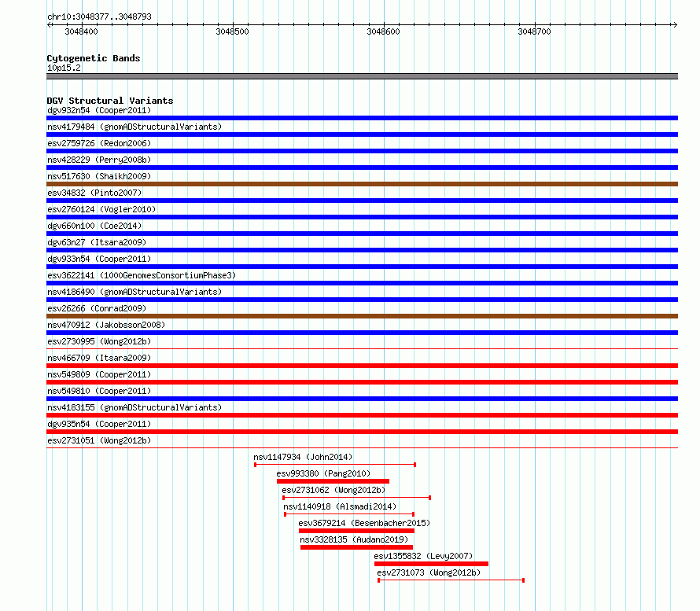Open esv26266 (Conrad2009) variant
Image resolution: width=700 pixels, height=611 pixels.
coord(97,308)
